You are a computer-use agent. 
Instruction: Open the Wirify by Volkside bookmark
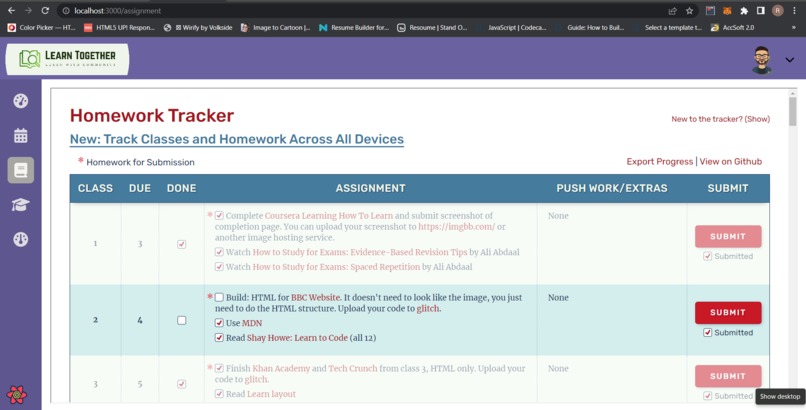pos(198,28)
